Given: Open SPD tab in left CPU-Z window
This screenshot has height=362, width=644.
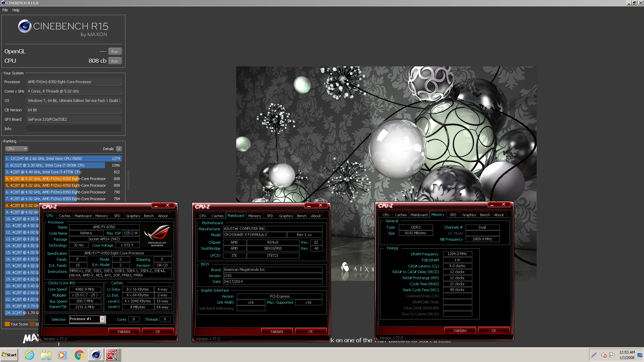Looking at the screenshot, I should 117,216.
